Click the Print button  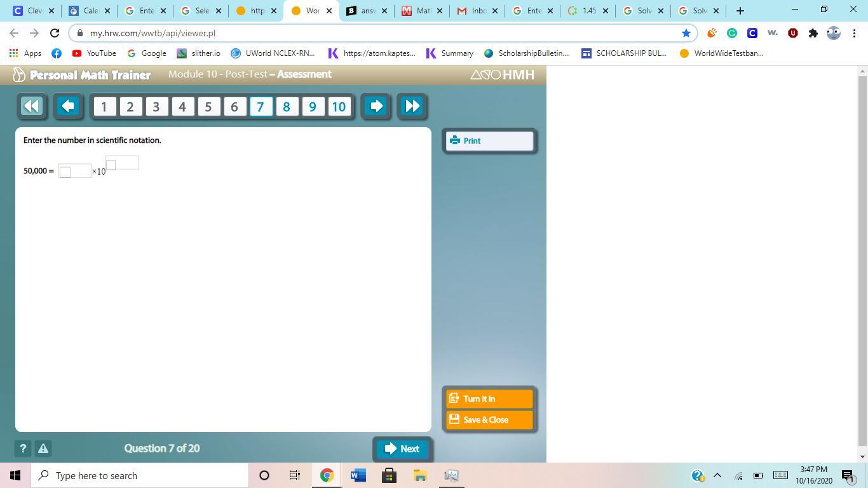489,141
